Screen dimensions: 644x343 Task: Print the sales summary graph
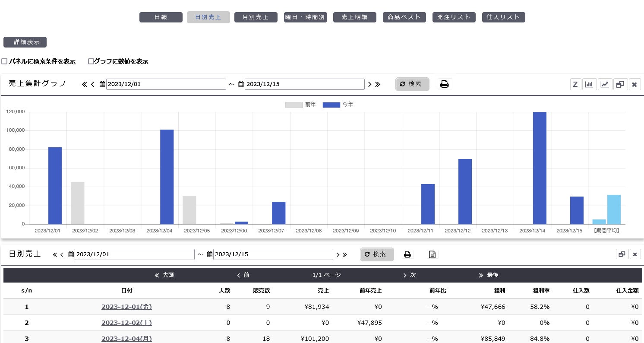click(445, 84)
